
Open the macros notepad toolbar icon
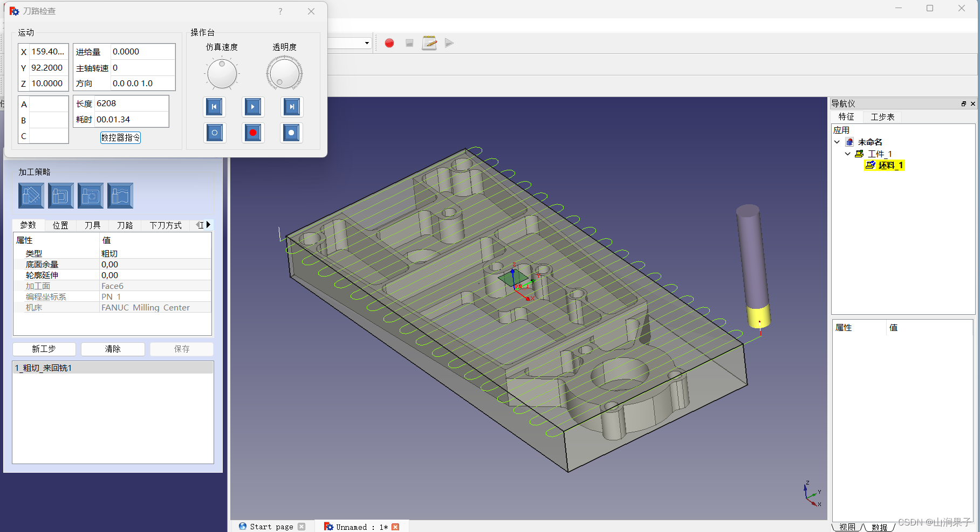(429, 43)
